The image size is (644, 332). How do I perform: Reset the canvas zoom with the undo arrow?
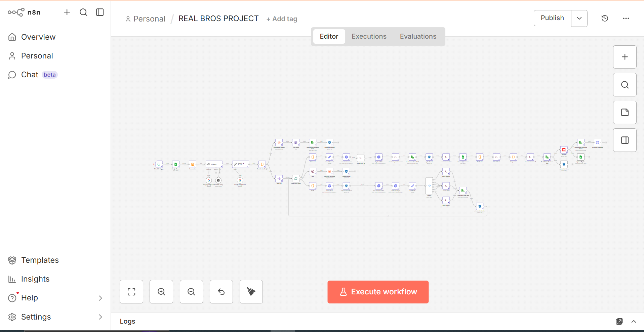(221, 292)
